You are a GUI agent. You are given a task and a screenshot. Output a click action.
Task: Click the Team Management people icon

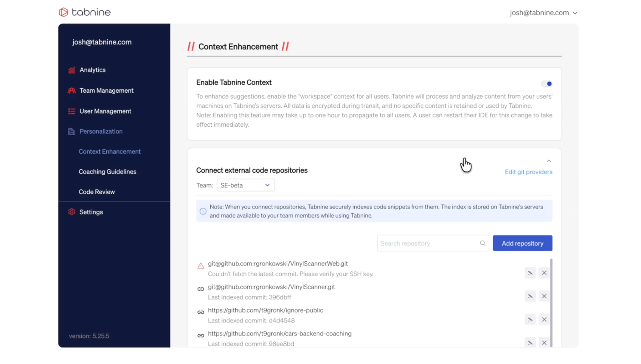tap(72, 90)
